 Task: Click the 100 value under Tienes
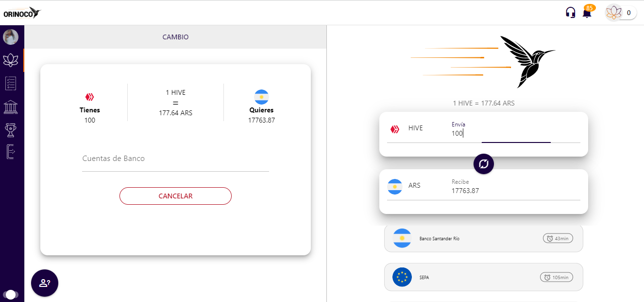tap(90, 120)
